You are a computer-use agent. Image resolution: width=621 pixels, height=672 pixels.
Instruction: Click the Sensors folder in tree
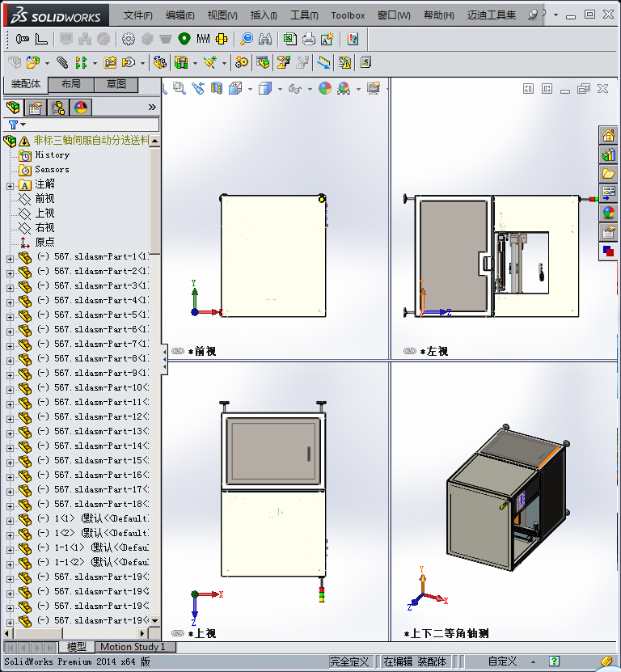52,169
